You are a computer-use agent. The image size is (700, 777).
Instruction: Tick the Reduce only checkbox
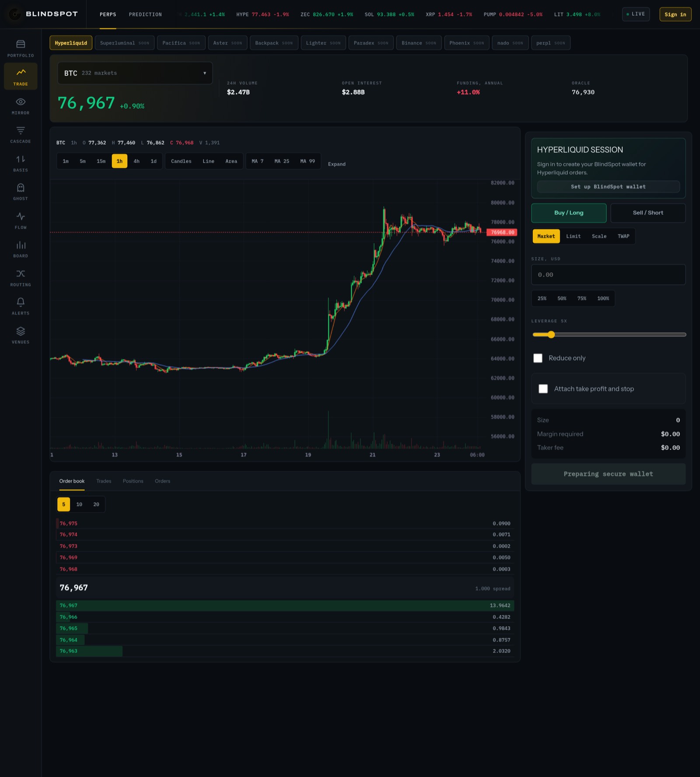pyautogui.click(x=538, y=358)
